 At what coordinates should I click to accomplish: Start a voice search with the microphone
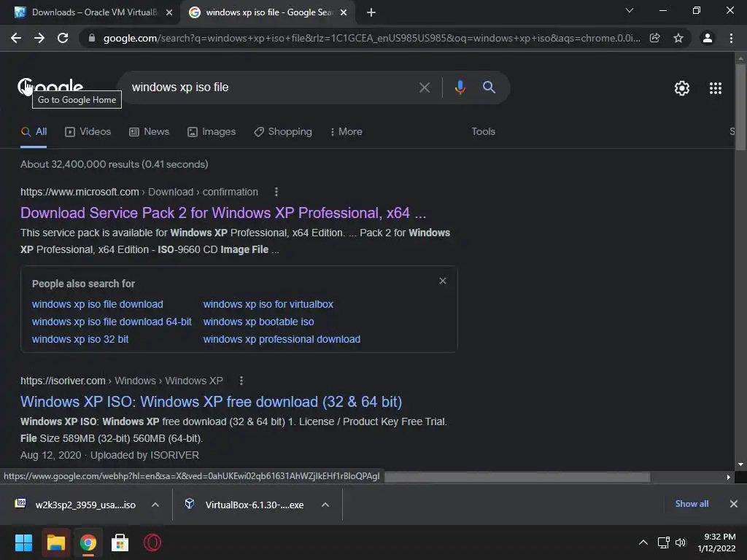click(460, 87)
